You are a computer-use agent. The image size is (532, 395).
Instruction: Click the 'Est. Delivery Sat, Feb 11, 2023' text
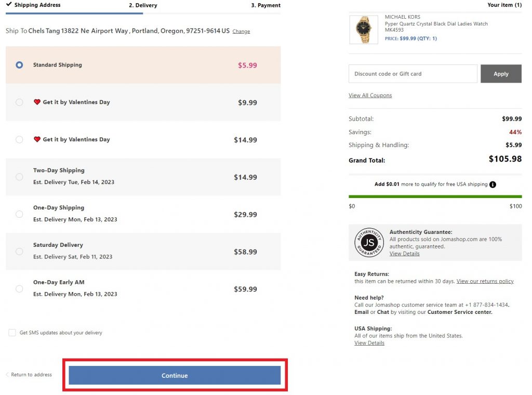coord(73,257)
